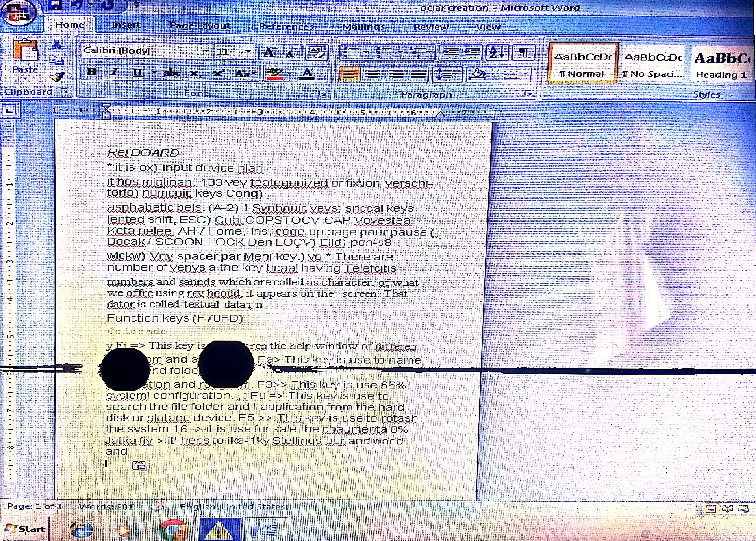The width and height of the screenshot is (756, 541).
Task: Click the Cut scissors icon
Action: coord(56,44)
